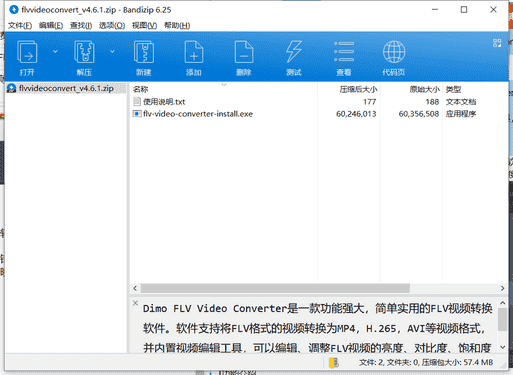Open the 帮助(H) menu
The image size is (513, 375).
[177, 25]
